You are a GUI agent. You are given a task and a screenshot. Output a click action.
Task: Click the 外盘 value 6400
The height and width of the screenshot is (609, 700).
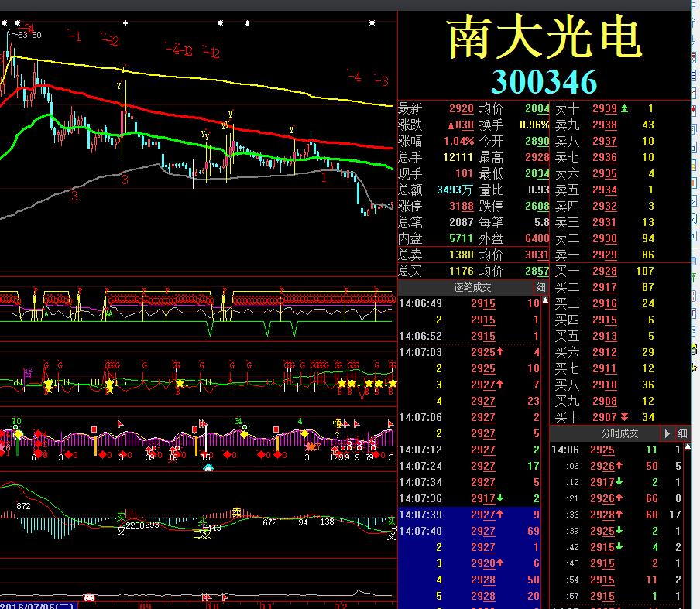click(x=537, y=238)
